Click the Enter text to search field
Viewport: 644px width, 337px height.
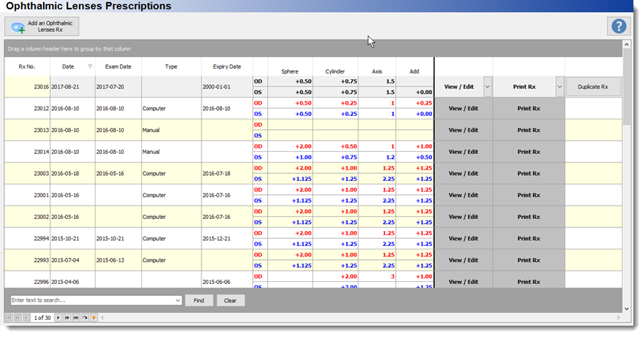(x=93, y=300)
